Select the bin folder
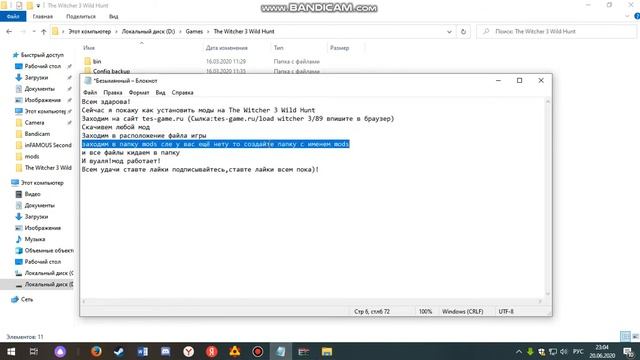Viewport: 640px width, 360px height. (x=97, y=61)
